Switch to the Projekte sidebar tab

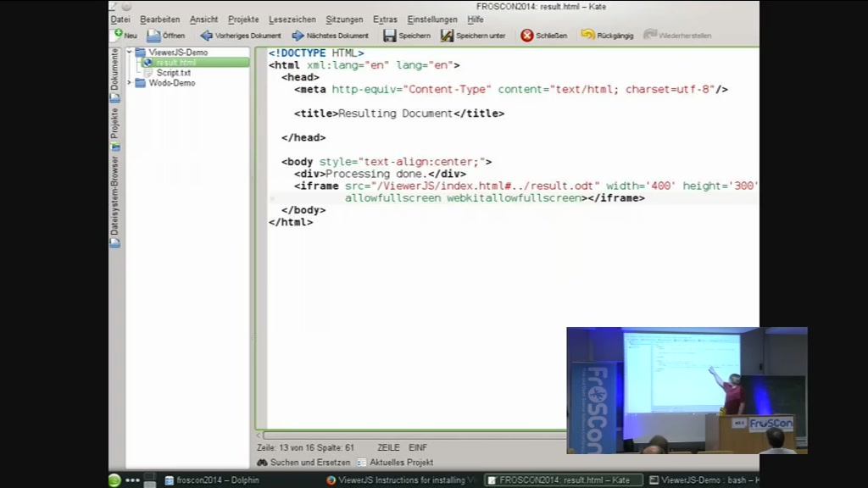(x=114, y=129)
